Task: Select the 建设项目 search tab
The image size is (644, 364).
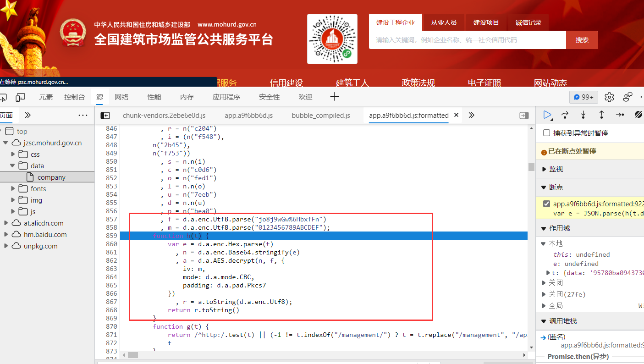Action: click(486, 22)
